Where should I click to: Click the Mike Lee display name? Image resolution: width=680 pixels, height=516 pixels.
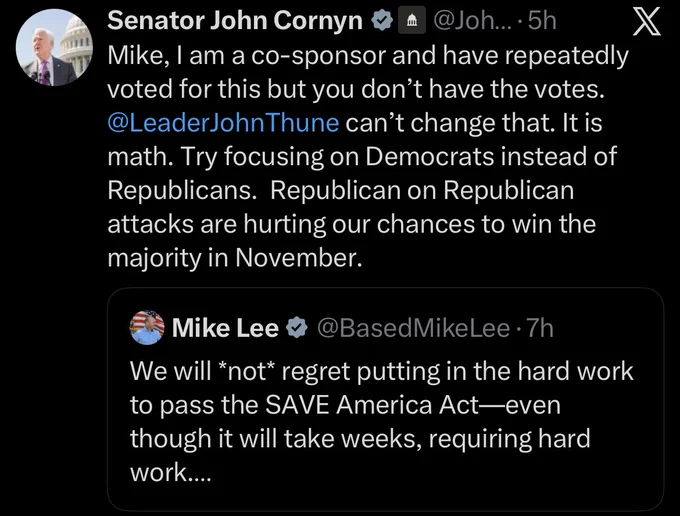[225, 328]
